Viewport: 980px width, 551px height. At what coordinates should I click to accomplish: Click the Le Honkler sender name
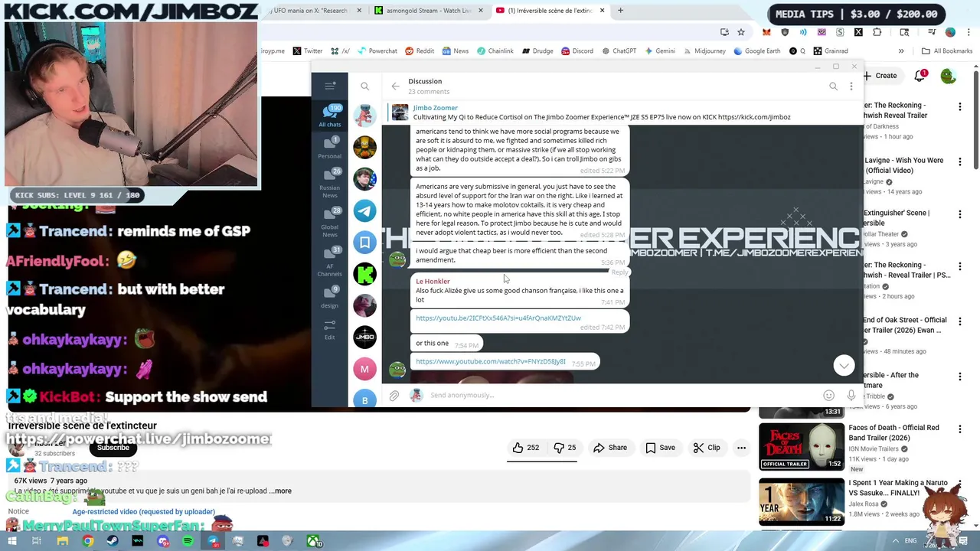pos(433,282)
